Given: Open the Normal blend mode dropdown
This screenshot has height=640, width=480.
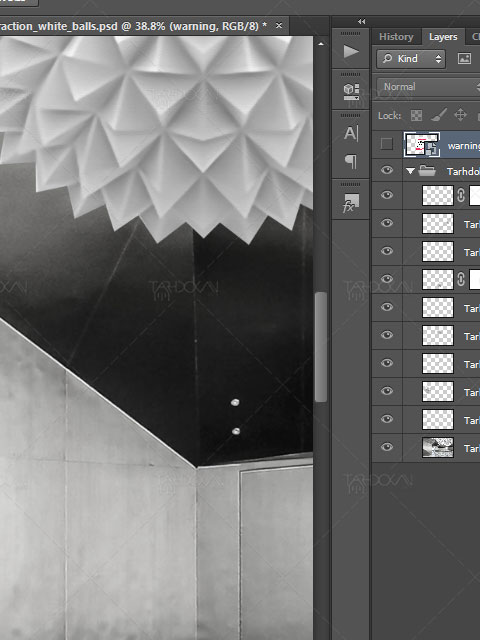Looking at the screenshot, I should coord(428,87).
